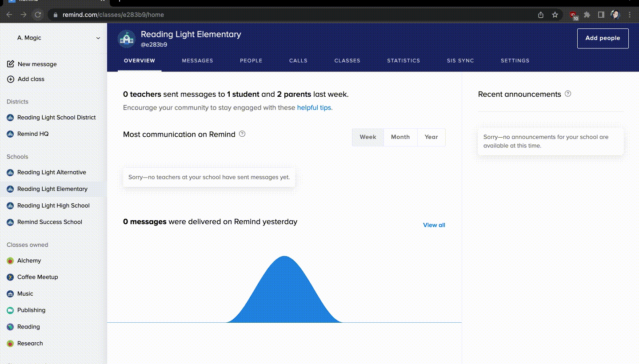The height and width of the screenshot is (364, 639).
Task: Switch to the Overview tab
Action: (x=140, y=61)
